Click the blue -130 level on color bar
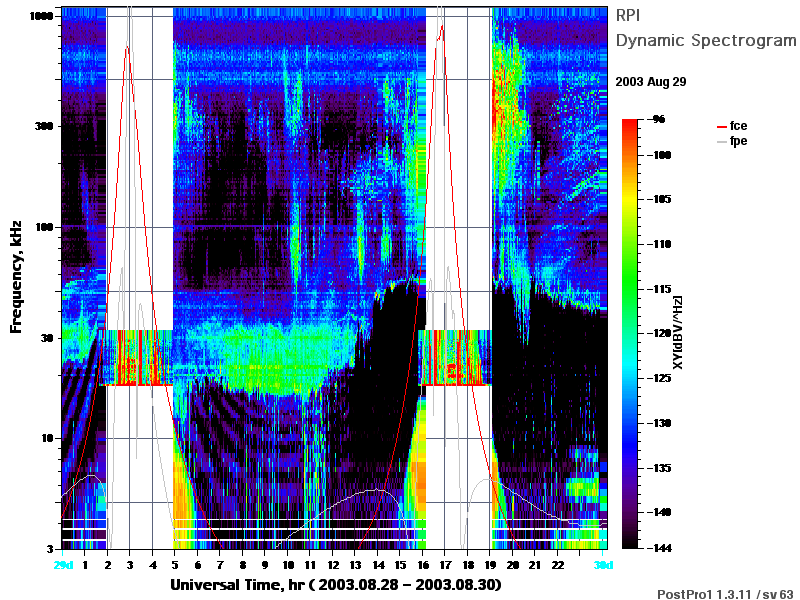The image size is (800, 600). (x=630, y=423)
